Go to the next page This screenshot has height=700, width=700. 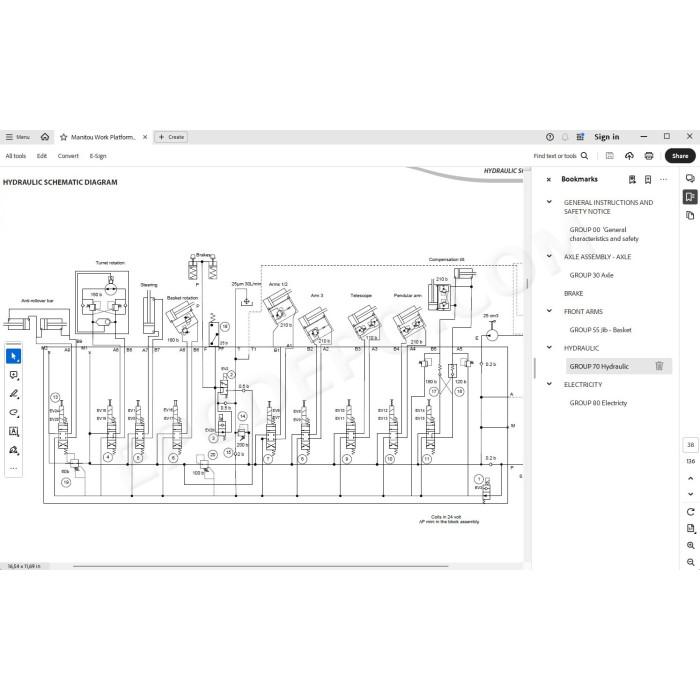click(690, 494)
